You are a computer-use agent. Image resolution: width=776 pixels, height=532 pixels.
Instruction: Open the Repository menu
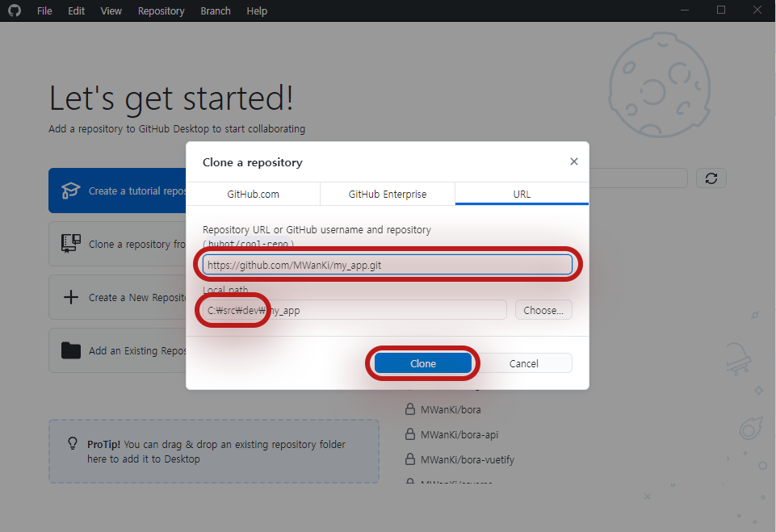click(161, 10)
